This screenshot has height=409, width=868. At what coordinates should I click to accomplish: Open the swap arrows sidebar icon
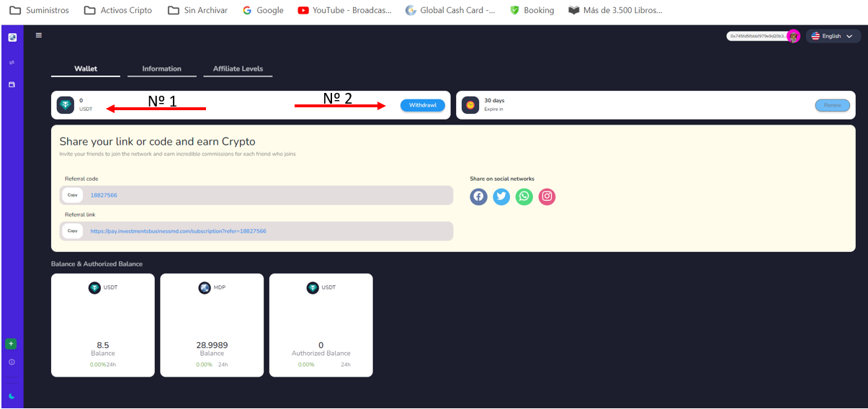coord(12,63)
